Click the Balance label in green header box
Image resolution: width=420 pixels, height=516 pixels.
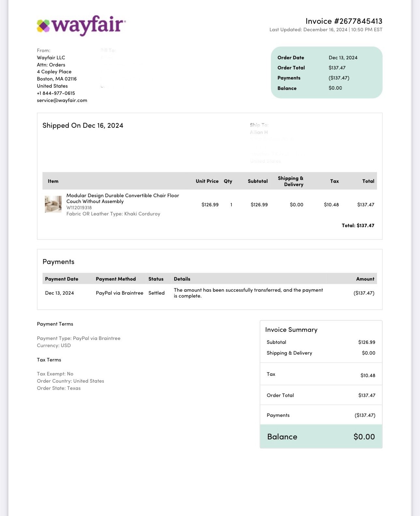tap(287, 88)
